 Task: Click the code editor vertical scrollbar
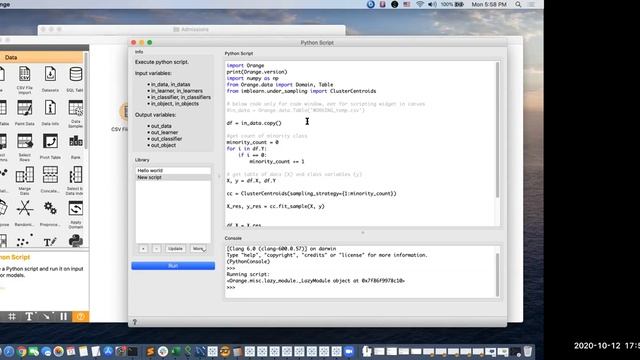pyautogui.click(x=497, y=130)
